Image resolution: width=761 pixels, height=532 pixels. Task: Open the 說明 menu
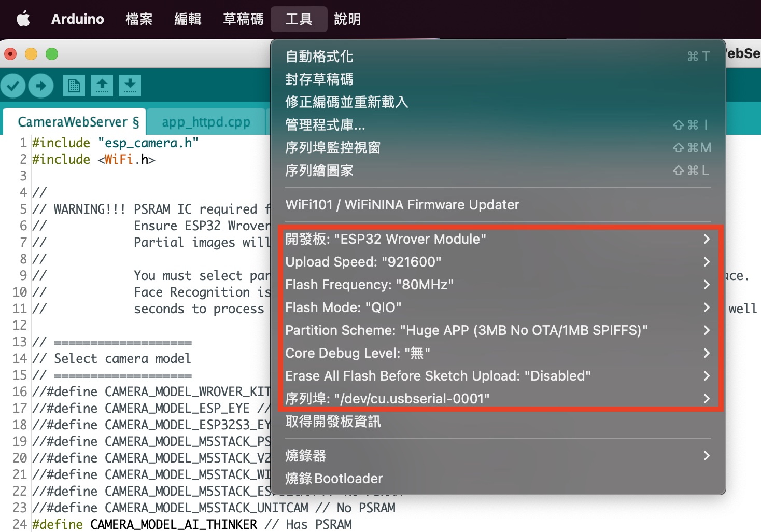point(347,19)
